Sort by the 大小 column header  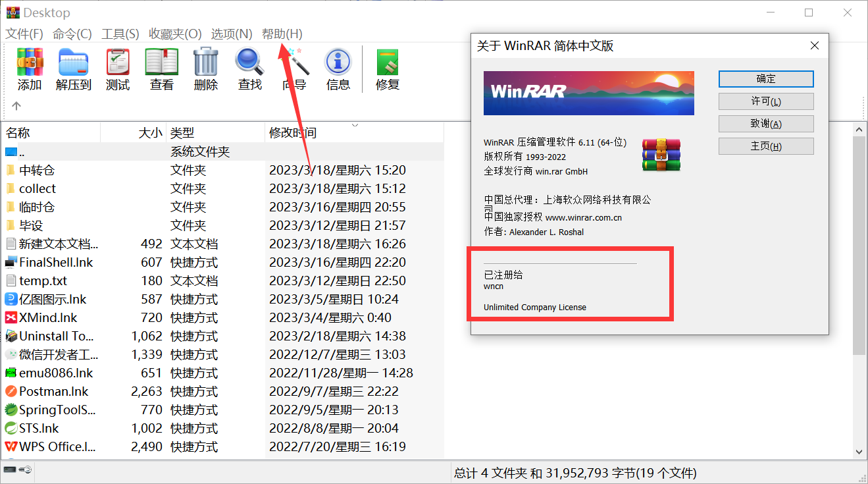134,132
